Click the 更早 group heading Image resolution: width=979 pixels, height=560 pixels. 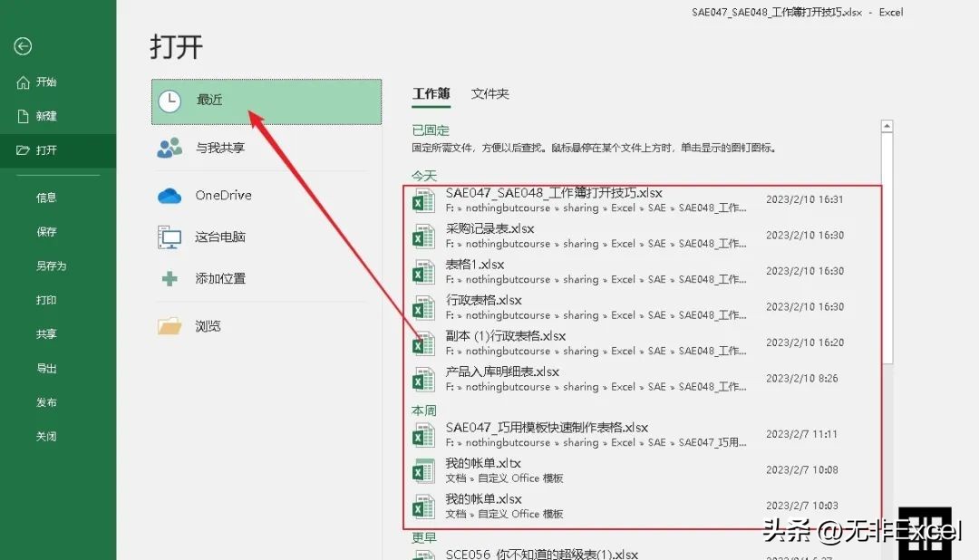(424, 537)
